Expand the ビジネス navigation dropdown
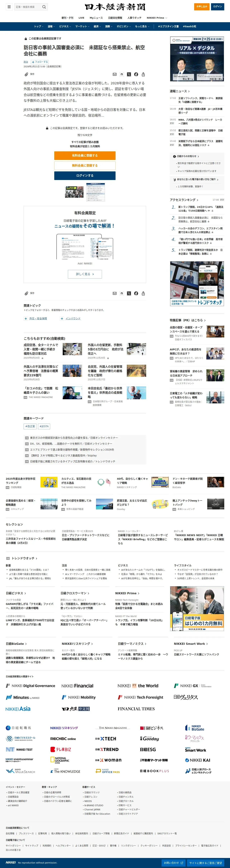 tap(65, 26)
